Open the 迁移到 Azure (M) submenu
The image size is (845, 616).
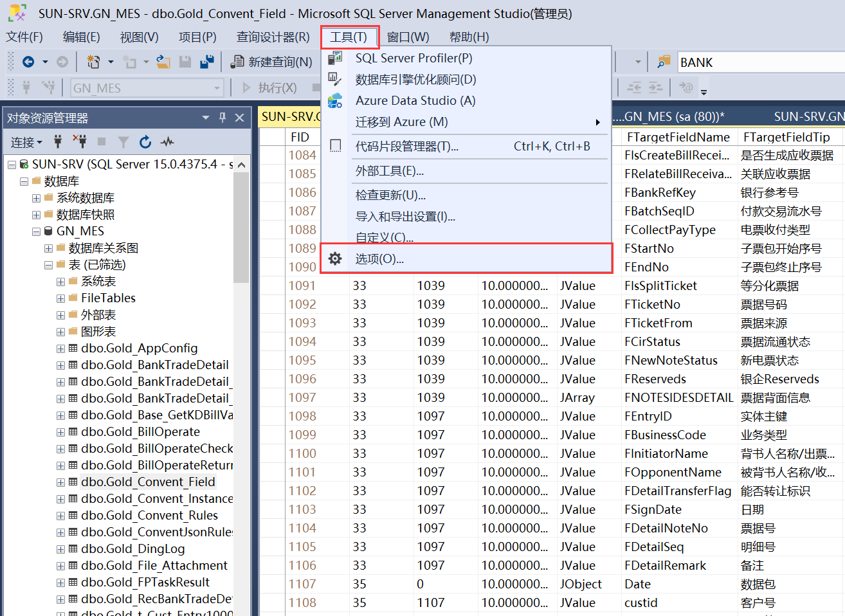tap(466, 122)
